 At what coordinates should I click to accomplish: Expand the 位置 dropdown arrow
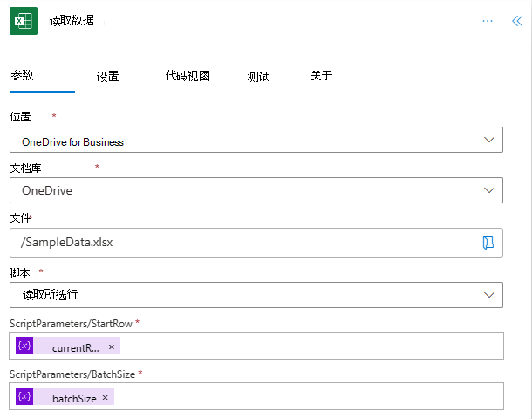pyautogui.click(x=488, y=141)
